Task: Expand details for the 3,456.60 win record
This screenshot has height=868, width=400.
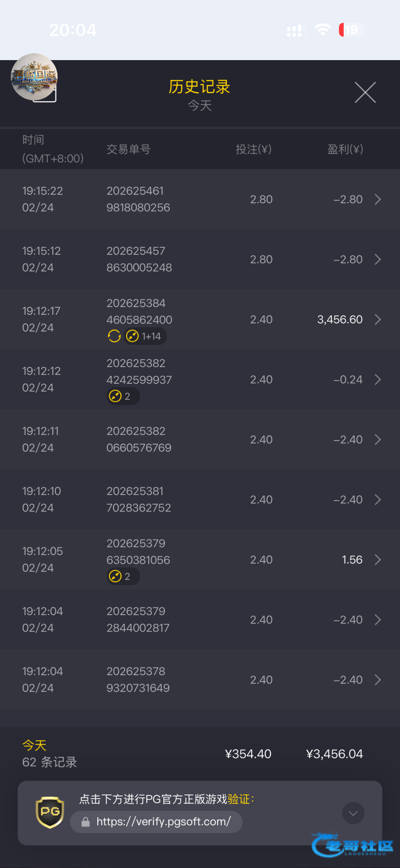Action: tap(378, 320)
